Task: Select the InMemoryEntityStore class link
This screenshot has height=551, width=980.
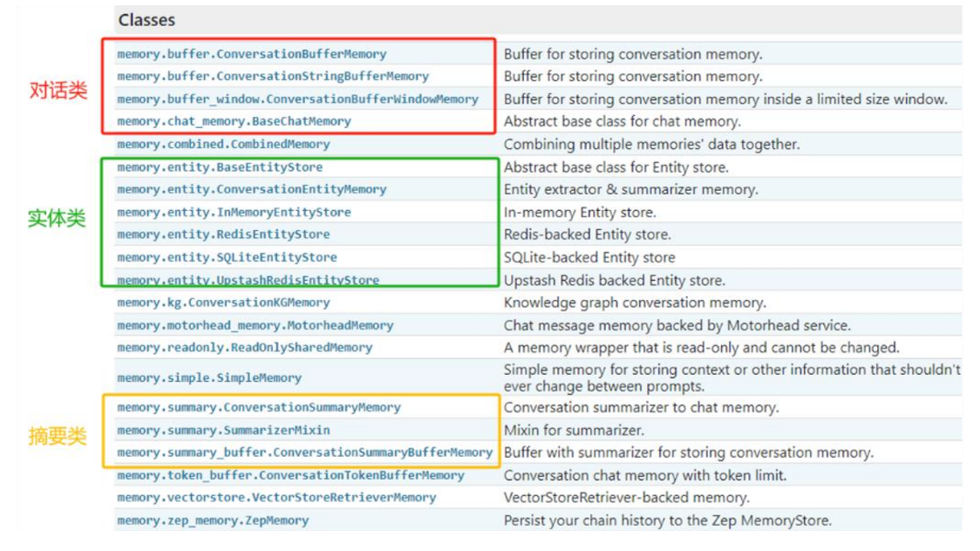Action: 234,212
